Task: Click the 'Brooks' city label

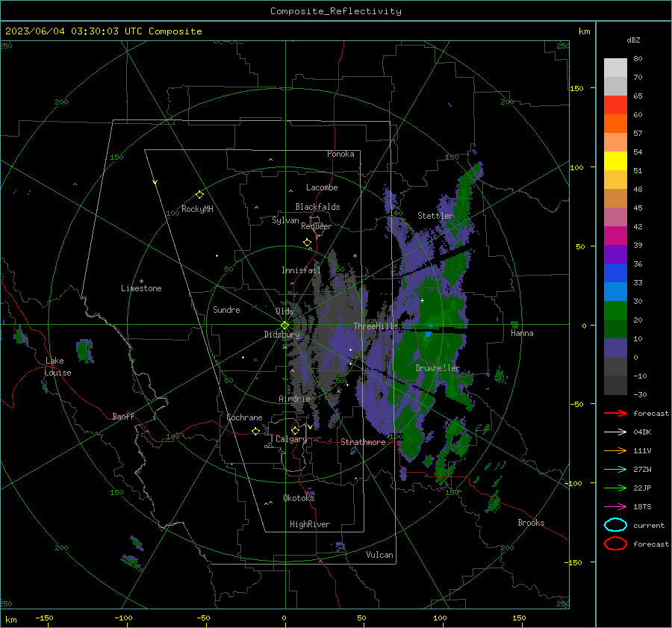Action: (x=531, y=523)
